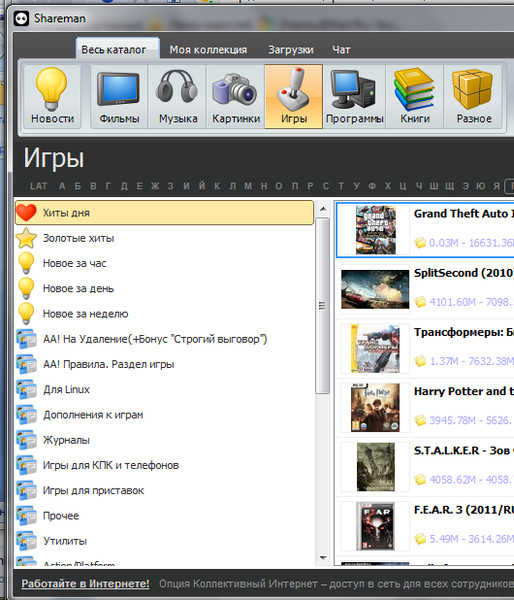Screen dimensions: 514x600
Task: Open the Загрузки tab
Action: 290,50
